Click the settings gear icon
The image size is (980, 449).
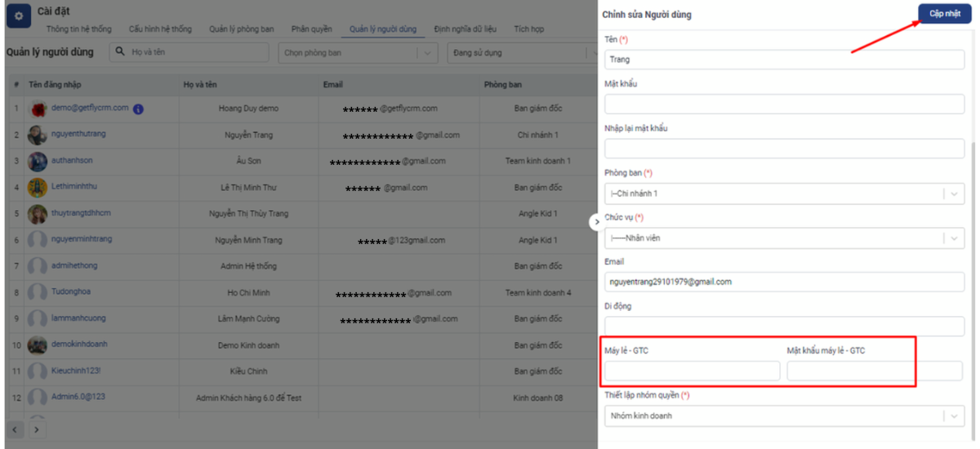(x=18, y=16)
